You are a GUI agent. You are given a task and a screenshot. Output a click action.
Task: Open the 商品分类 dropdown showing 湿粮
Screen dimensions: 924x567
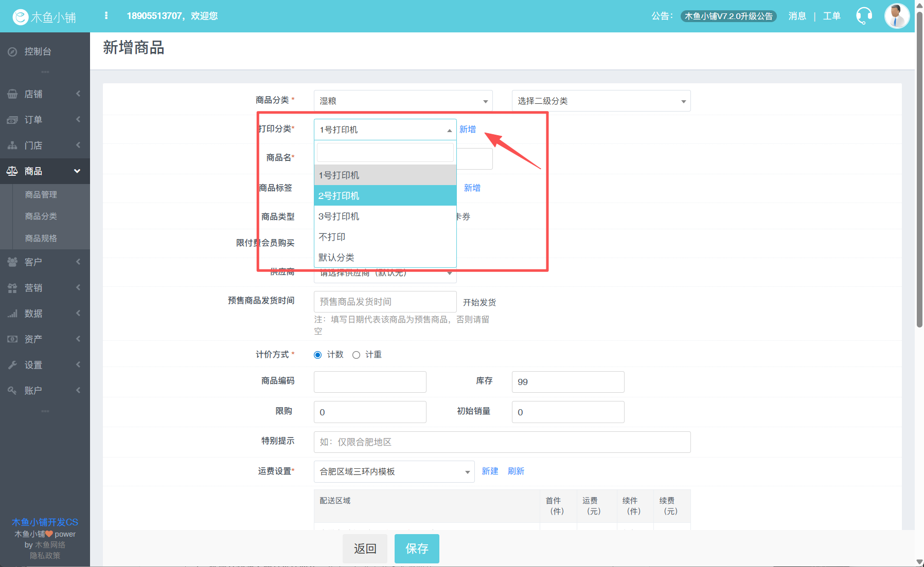[x=403, y=101]
